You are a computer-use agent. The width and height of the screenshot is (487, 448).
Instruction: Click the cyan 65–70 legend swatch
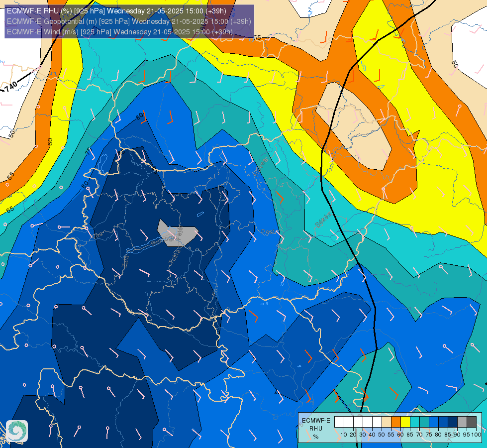coord(415,422)
